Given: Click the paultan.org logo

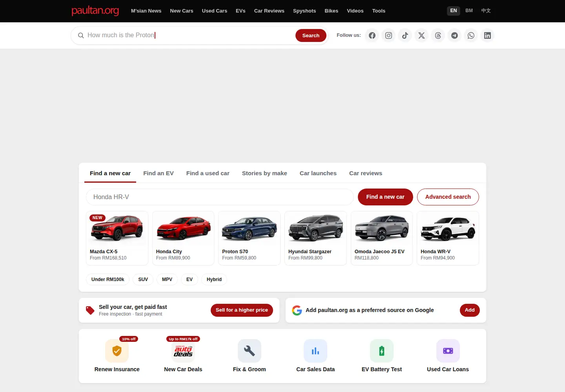Looking at the screenshot, I should point(95,11).
